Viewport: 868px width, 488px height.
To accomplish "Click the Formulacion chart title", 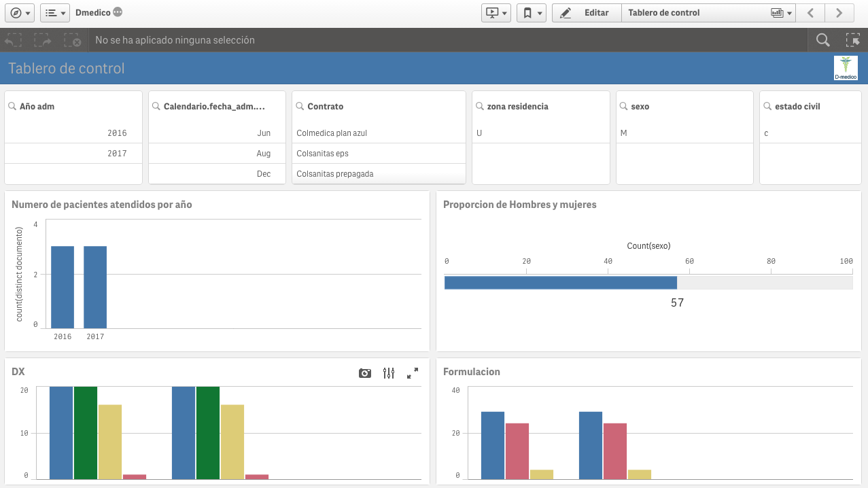I will point(472,372).
